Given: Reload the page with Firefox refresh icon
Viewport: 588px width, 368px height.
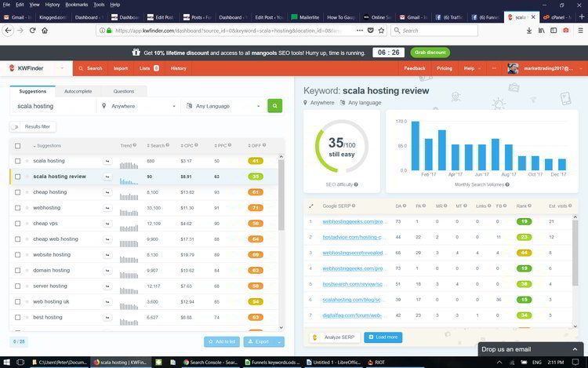Looking at the screenshot, I should [33, 31].
